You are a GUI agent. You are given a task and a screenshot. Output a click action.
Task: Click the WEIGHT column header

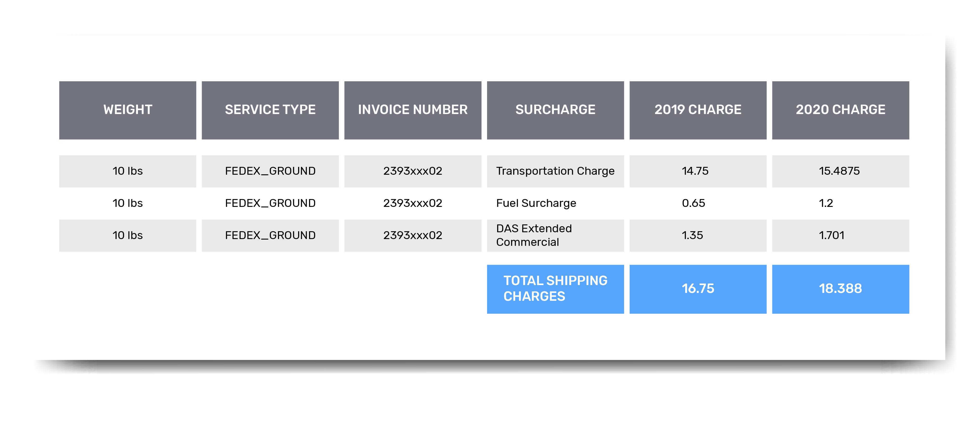tap(127, 110)
